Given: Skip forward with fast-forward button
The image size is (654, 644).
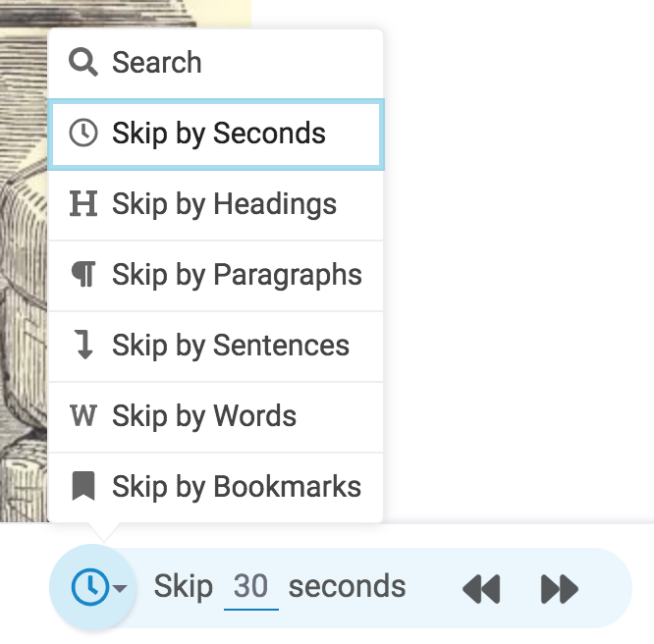Looking at the screenshot, I should 560,589.
